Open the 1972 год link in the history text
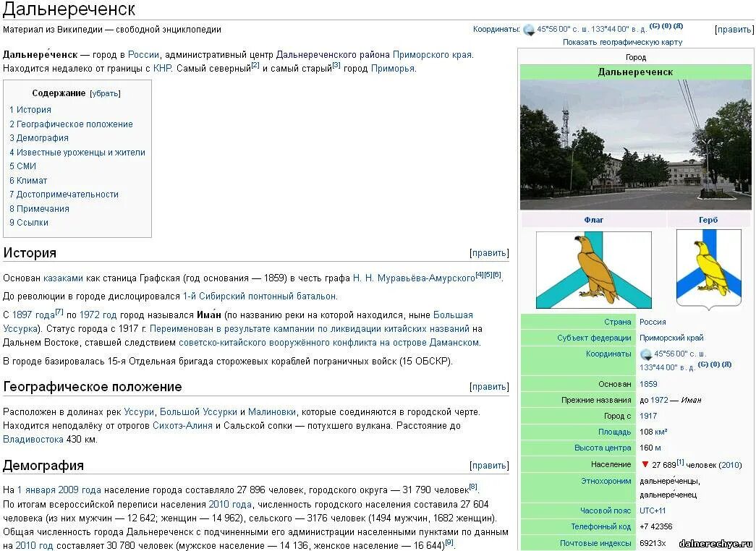The image size is (756, 551). [98, 315]
